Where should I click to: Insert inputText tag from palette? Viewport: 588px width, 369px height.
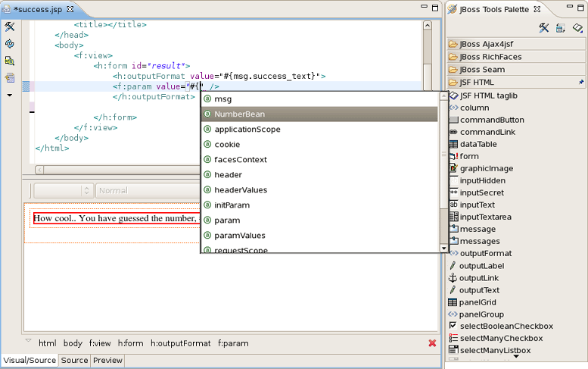pyautogui.click(x=472, y=205)
